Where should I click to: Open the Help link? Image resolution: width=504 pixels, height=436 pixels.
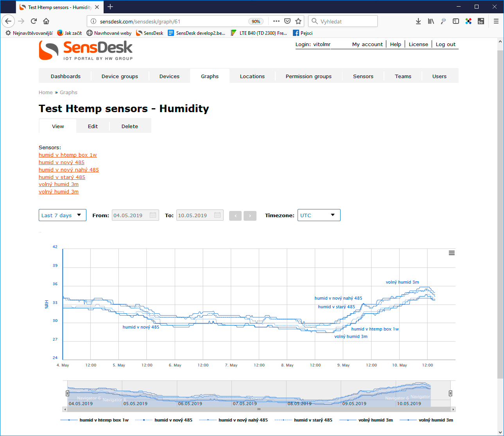396,44
